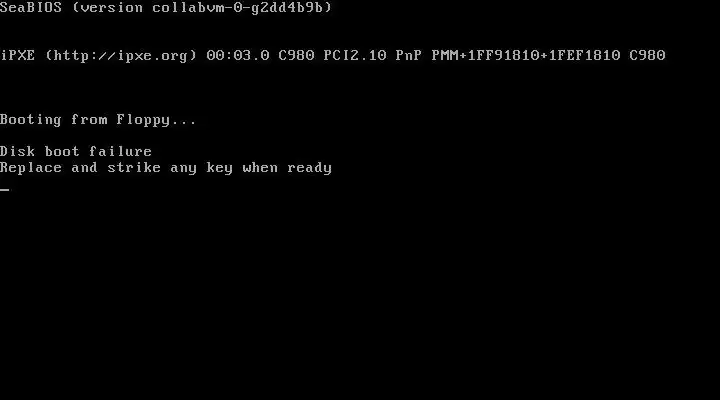
Task: Click the blinking text cursor underscore
Action: pyautogui.click(x=5, y=189)
